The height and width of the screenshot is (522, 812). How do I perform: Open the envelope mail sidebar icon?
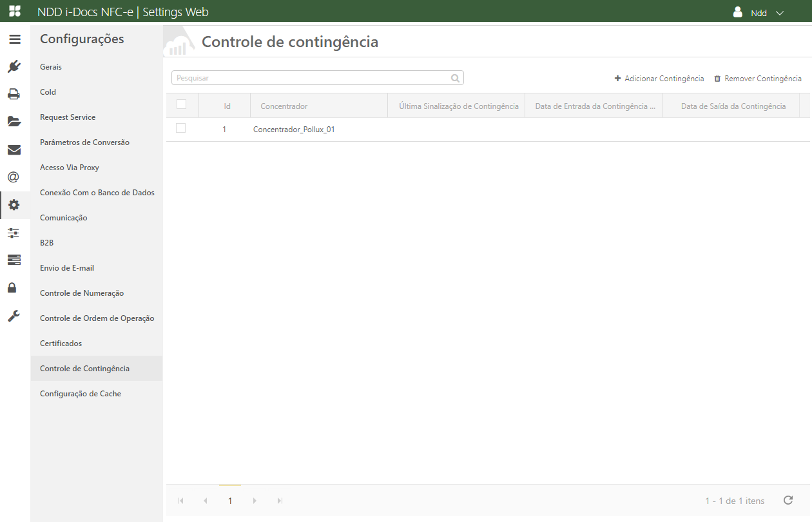14,150
